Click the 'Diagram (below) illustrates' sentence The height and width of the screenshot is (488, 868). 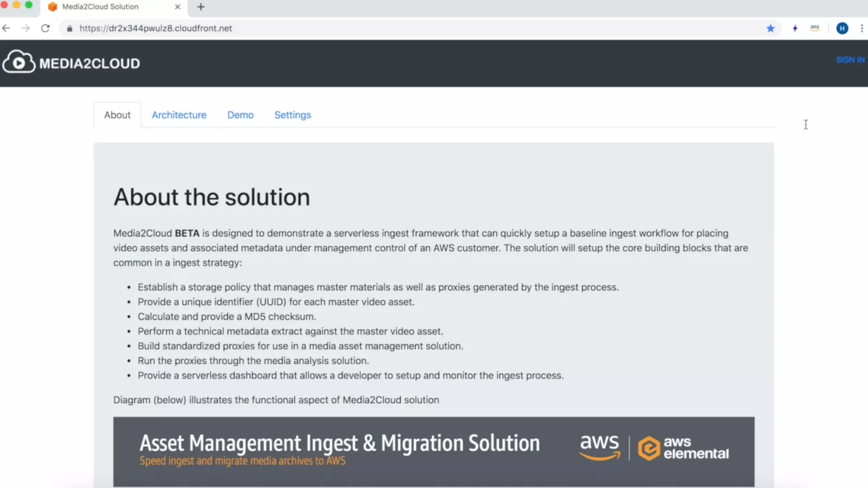pos(276,400)
